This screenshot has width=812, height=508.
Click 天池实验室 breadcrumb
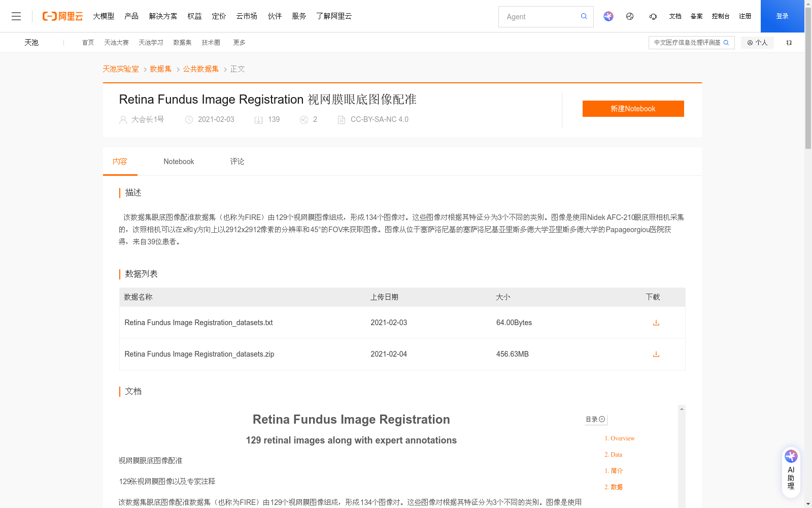(x=121, y=69)
